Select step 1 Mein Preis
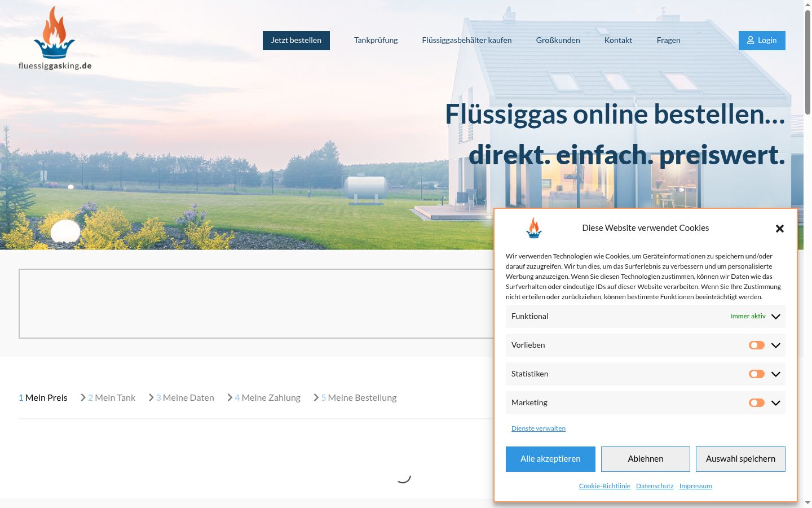The width and height of the screenshot is (812, 508). (x=43, y=398)
